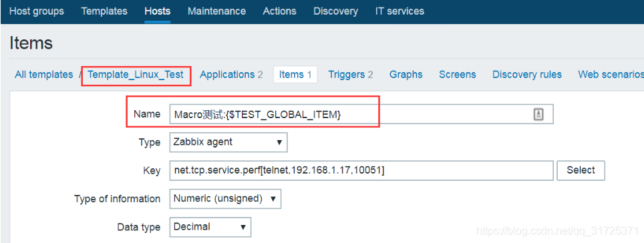Open the Screens tab
The image size is (644, 243).
point(457,75)
